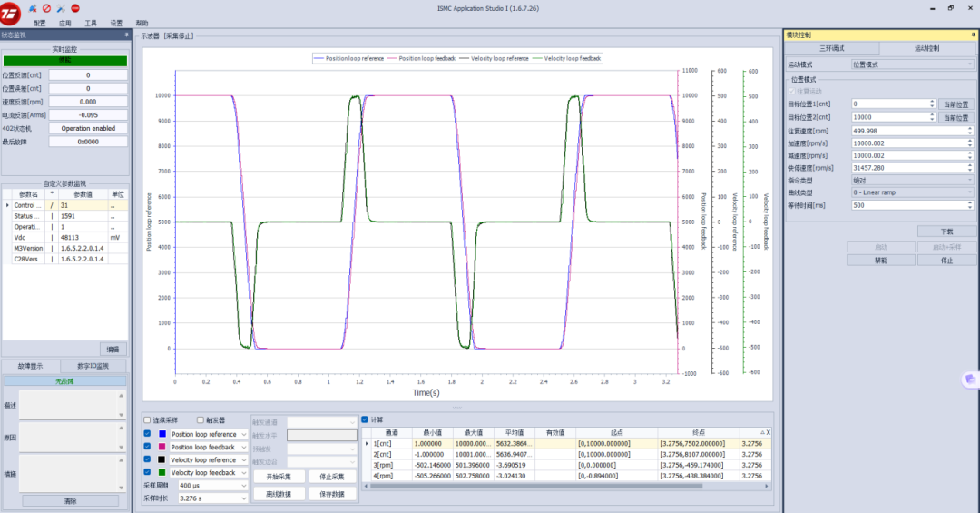Click the 编辑 button under custom parameters
Viewport: 980px width, 513px height.
(113, 349)
